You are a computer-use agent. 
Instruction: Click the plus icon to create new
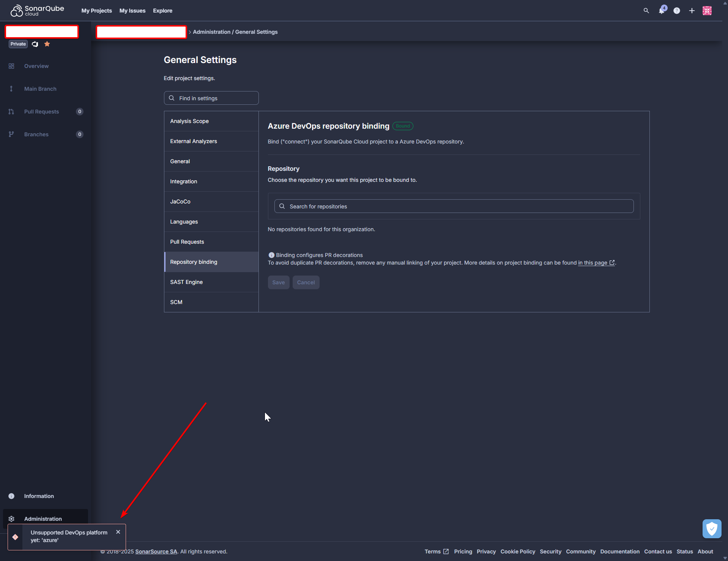point(692,11)
